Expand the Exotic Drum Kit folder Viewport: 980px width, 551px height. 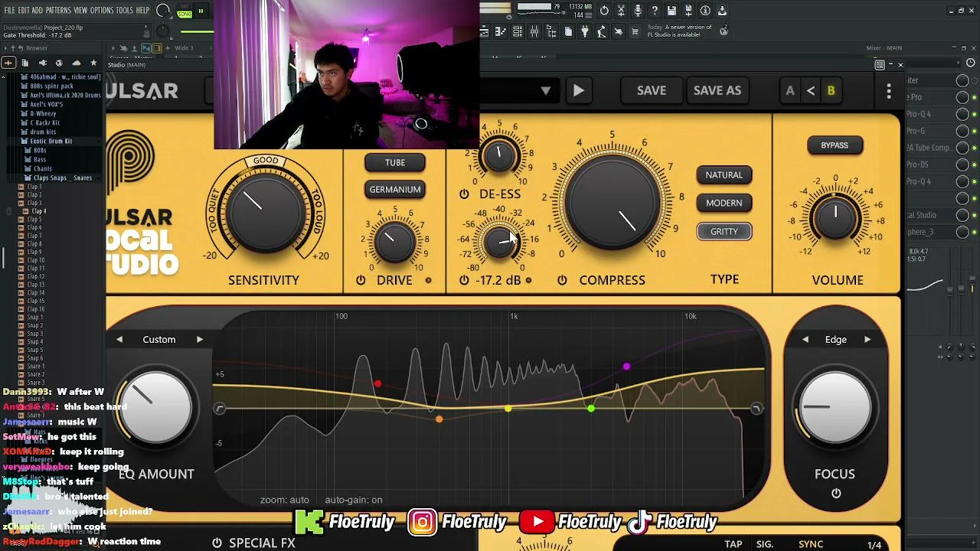click(x=51, y=141)
